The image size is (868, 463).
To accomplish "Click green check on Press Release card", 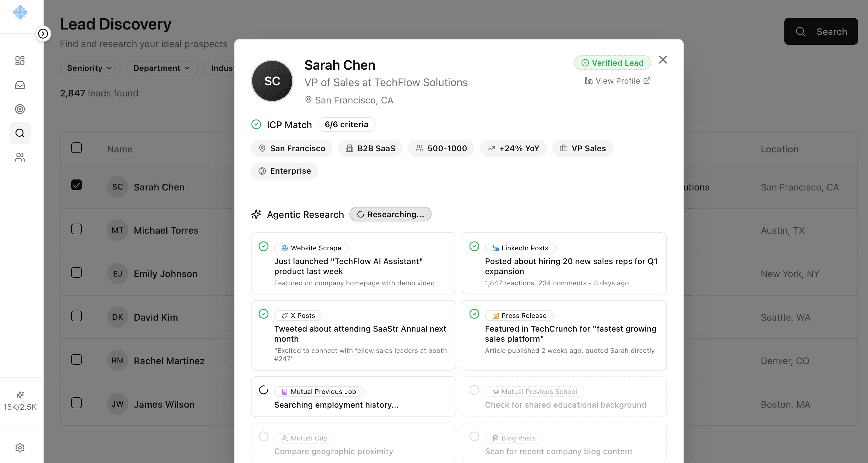I will (474, 314).
